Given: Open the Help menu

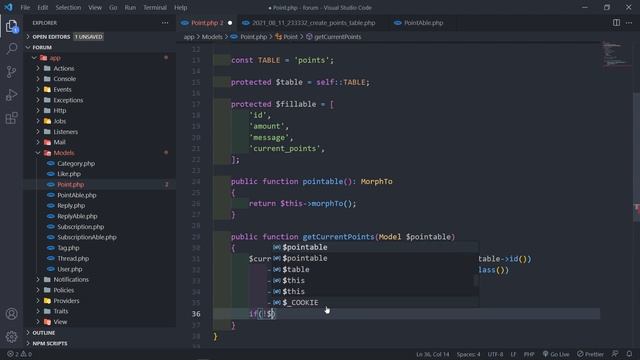Looking at the screenshot, I should click(x=180, y=7).
